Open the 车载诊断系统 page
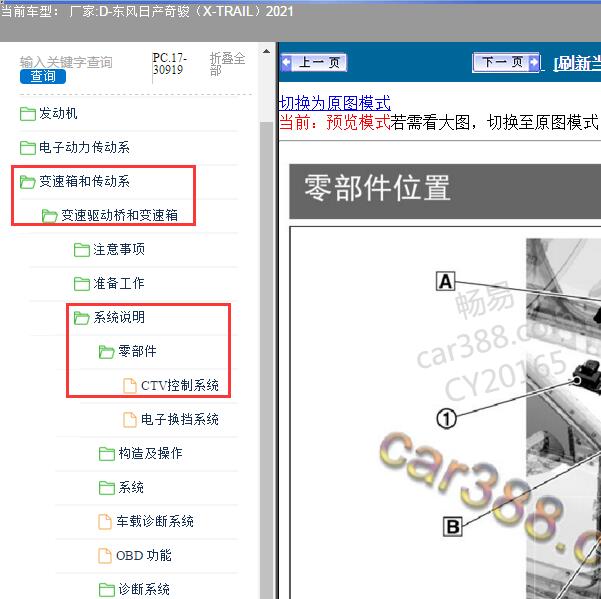 (x=155, y=522)
